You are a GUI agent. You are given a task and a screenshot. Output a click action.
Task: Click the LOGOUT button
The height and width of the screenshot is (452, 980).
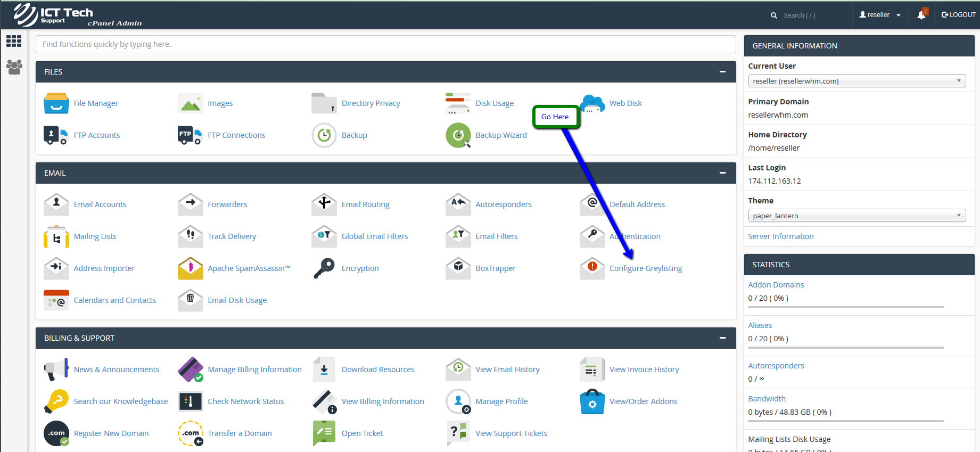(x=958, y=15)
